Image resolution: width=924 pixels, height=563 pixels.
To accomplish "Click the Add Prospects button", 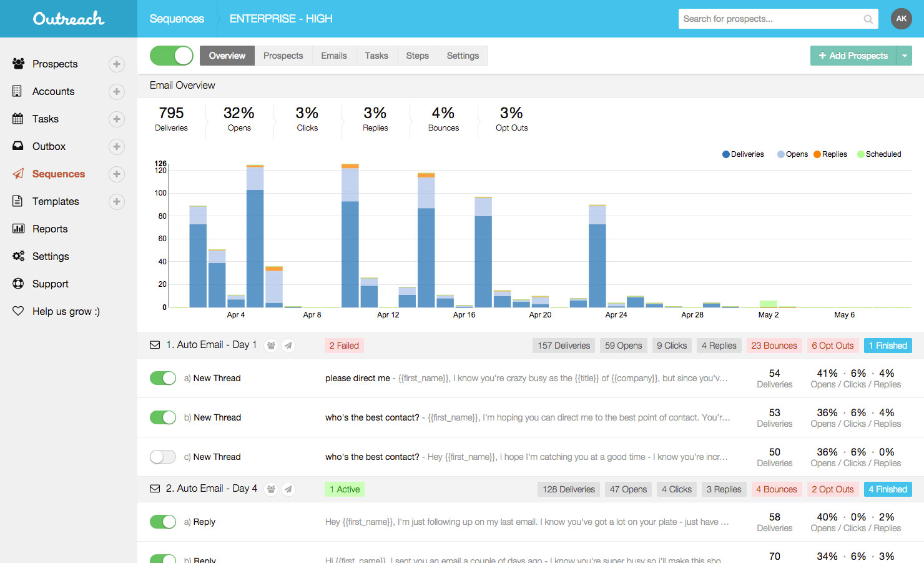I will pyautogui.click(x=853, y=56).
